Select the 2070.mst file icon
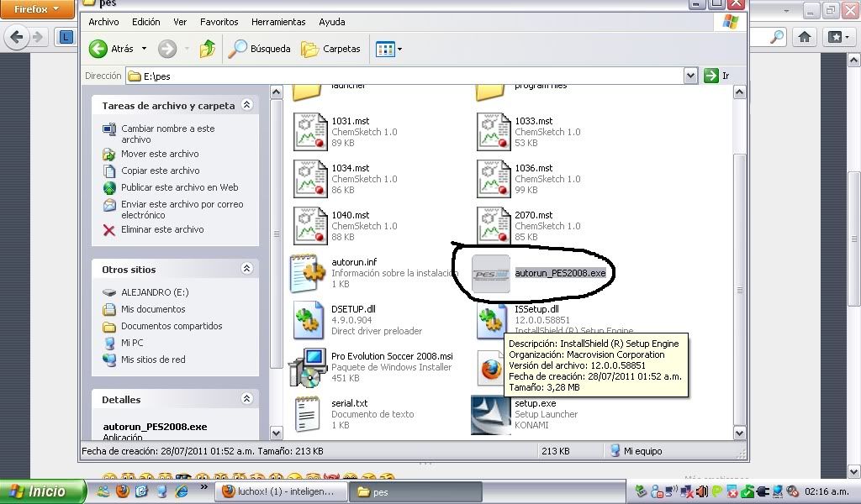 coord(494,226)
